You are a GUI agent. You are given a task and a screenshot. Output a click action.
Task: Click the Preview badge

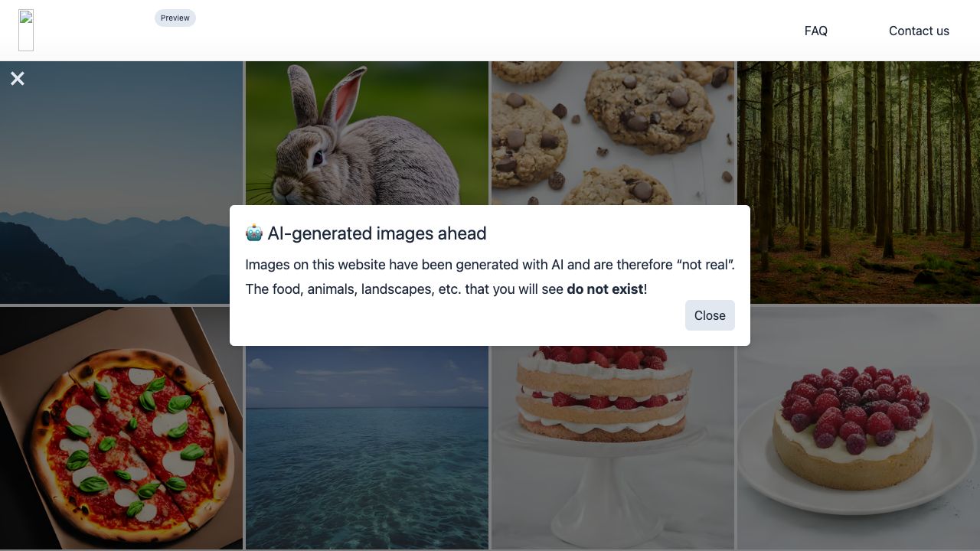(x=175, y=18)
